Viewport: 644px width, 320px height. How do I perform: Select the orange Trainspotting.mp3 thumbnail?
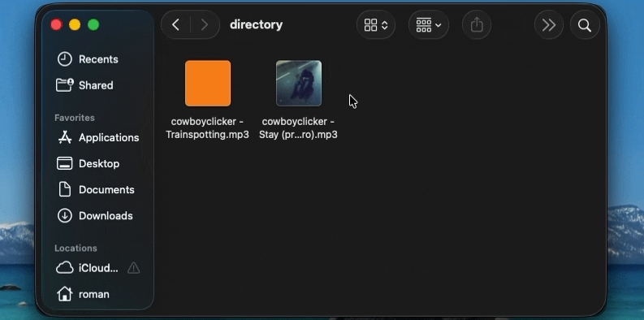point(208,84)
